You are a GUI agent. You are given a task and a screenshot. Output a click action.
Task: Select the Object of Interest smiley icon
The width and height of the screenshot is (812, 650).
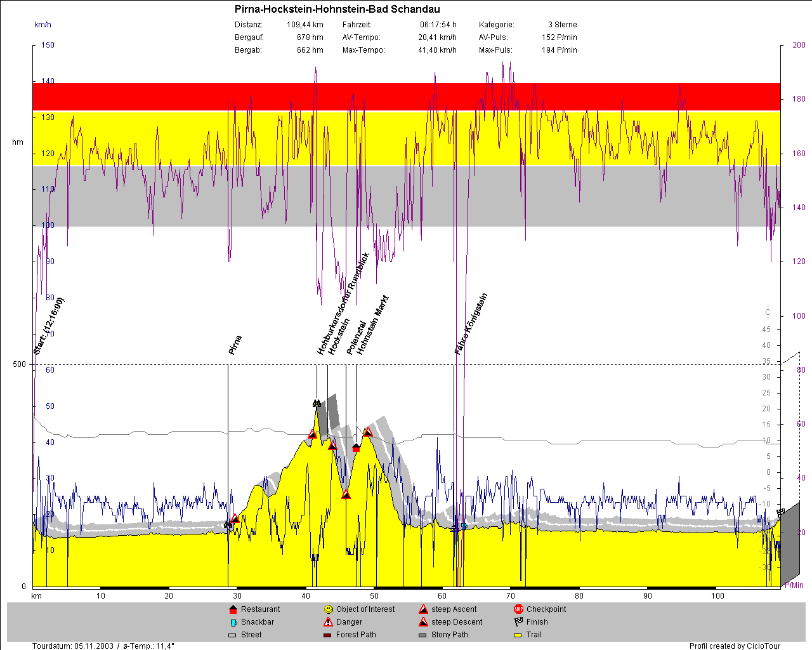[x=328, y=609]
